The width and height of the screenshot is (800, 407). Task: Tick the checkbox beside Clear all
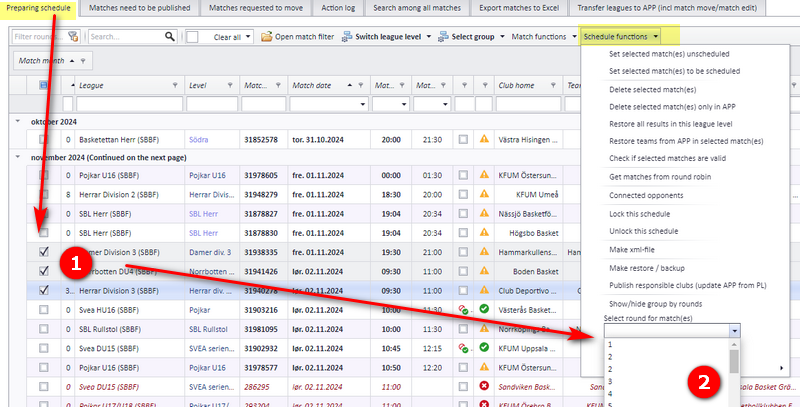tap(192, 37)
